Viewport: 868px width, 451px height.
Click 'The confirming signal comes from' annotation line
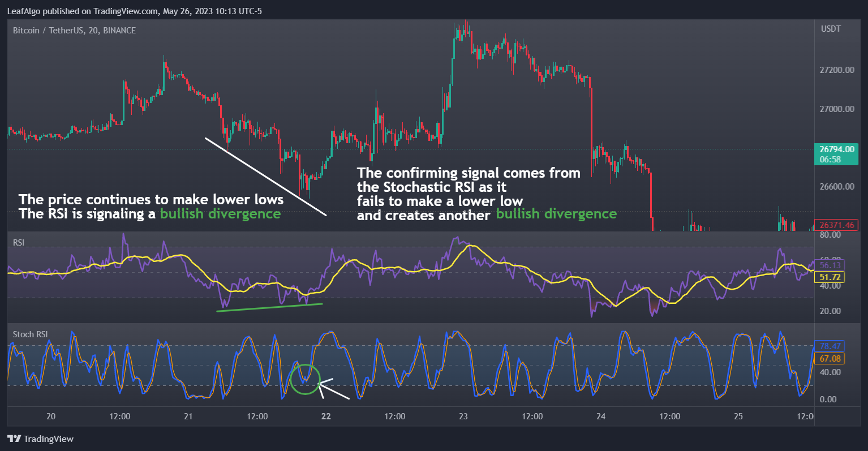coord(469,173)
